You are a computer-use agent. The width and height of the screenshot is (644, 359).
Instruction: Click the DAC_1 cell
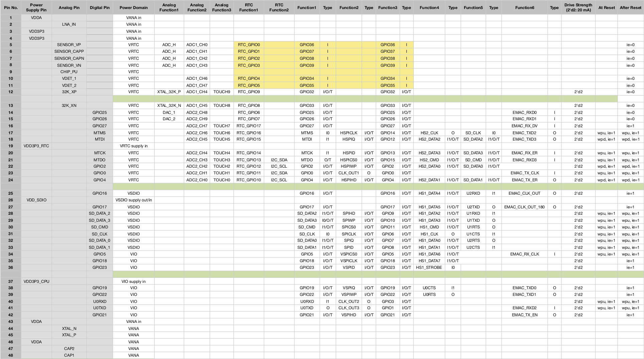pos(169,113)
